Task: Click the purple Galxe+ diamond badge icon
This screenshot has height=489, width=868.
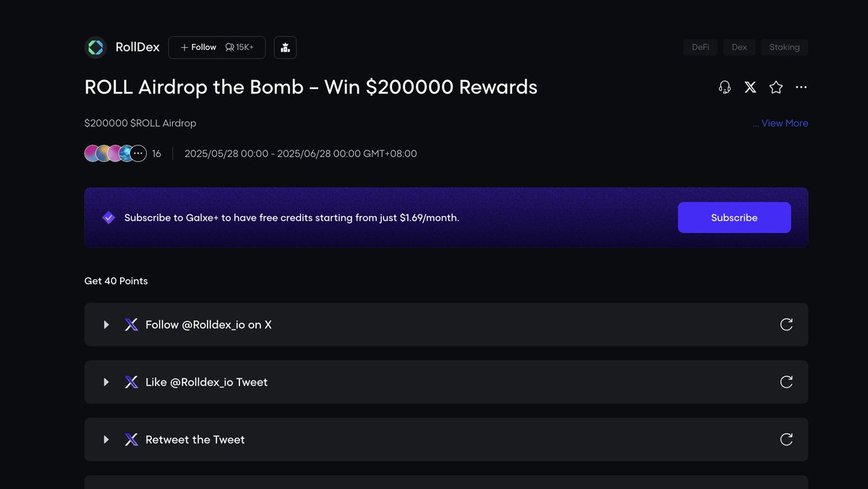Action: 109,218
